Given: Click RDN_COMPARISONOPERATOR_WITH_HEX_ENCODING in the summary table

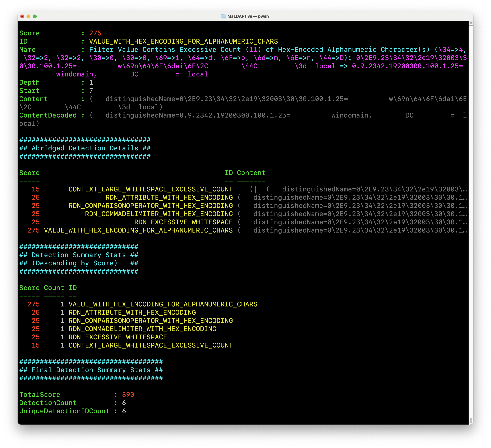Looking at the screenshot, I should [151, 321].
